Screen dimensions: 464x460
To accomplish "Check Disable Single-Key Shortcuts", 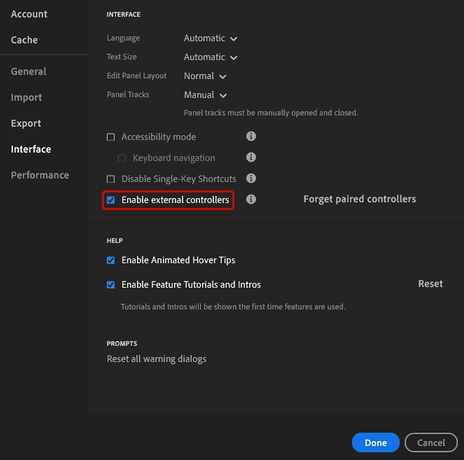I will click(x=111, y=179).
